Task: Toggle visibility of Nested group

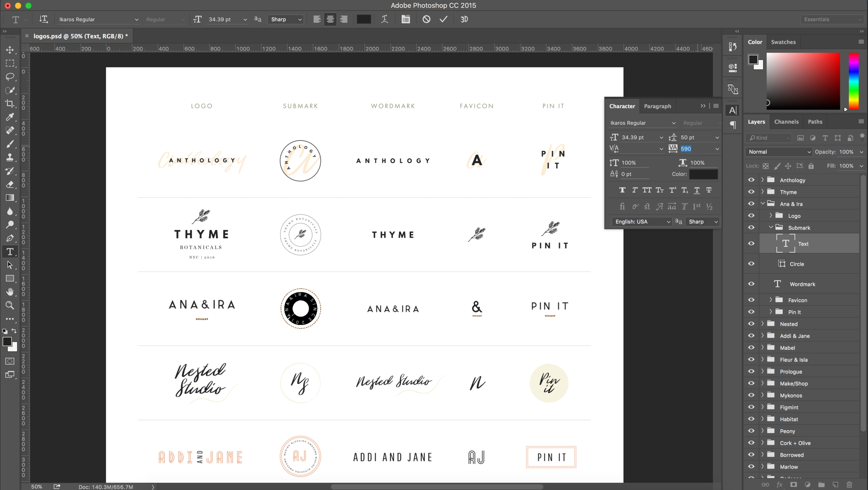Action: (x=751, y=324)
